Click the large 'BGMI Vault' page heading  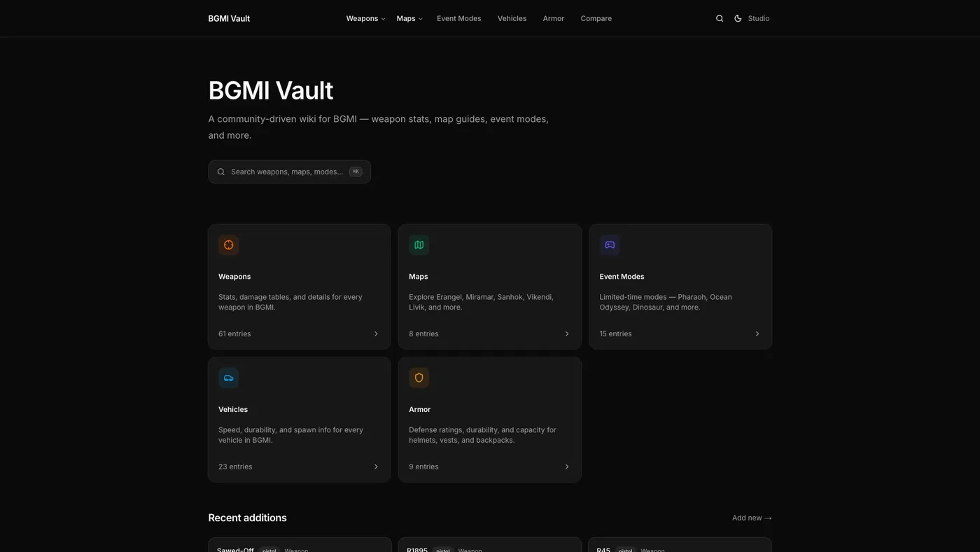[x=271, y=90]
